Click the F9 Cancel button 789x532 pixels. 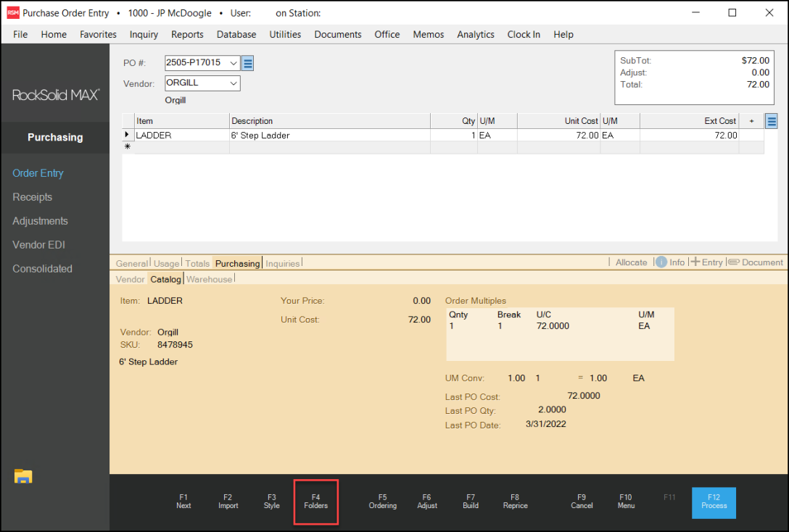coord(582,502)
